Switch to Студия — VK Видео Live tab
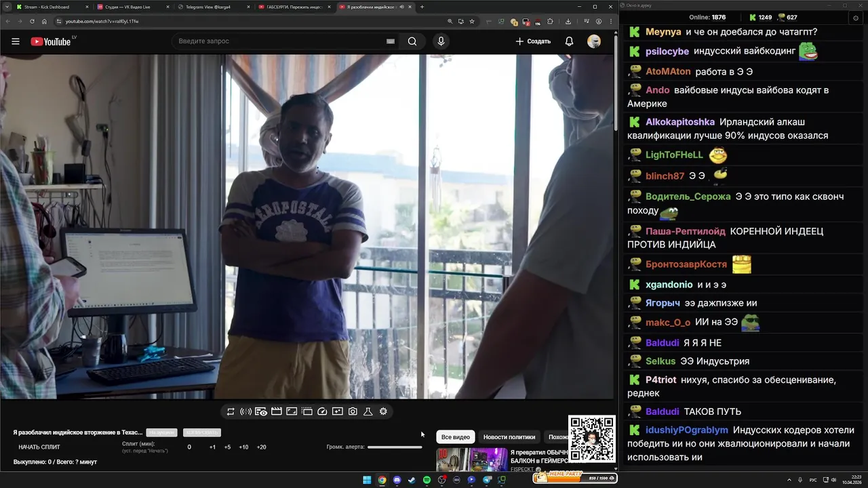This screenshot has width=868, height=488. click(x=132, y=7)
